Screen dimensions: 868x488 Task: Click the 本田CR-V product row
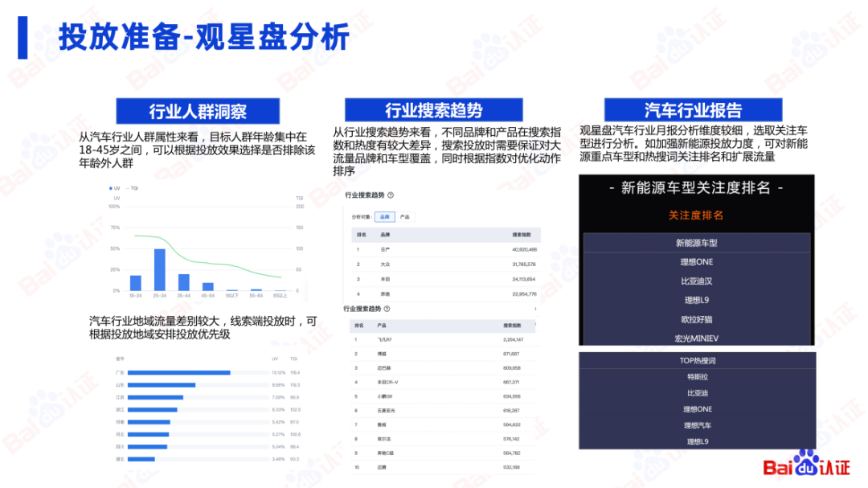click(x=444, y=382)
